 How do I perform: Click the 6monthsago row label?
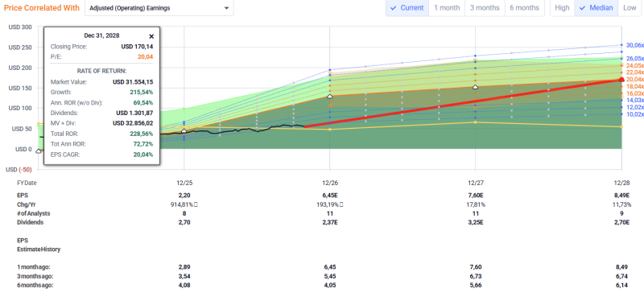(x=35, y=285)
